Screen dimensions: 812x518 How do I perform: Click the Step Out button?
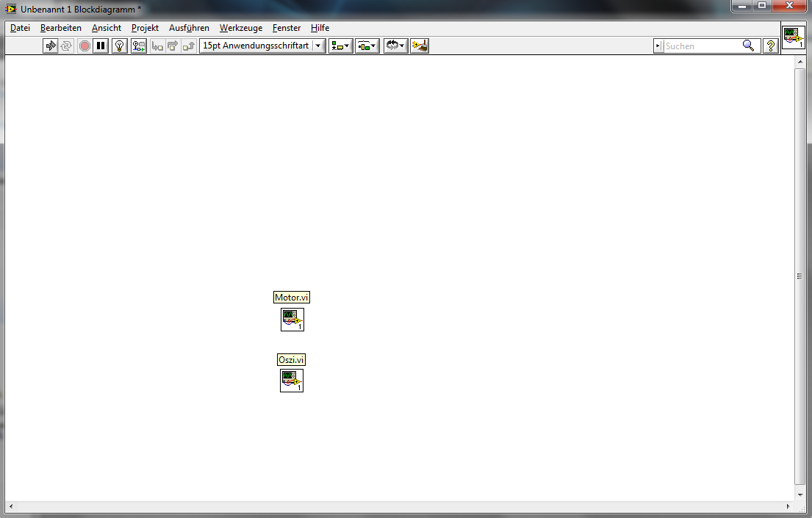189,46
